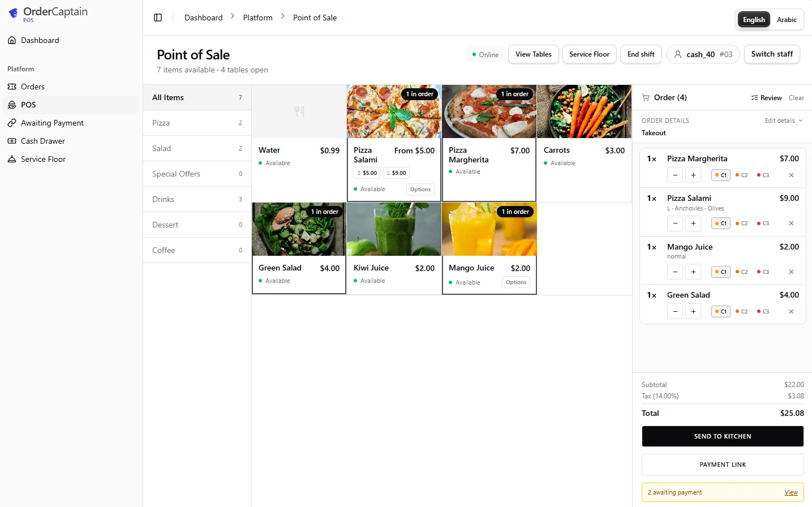
Task: Click the Mango Juice photo
Action: pos(489,229)
